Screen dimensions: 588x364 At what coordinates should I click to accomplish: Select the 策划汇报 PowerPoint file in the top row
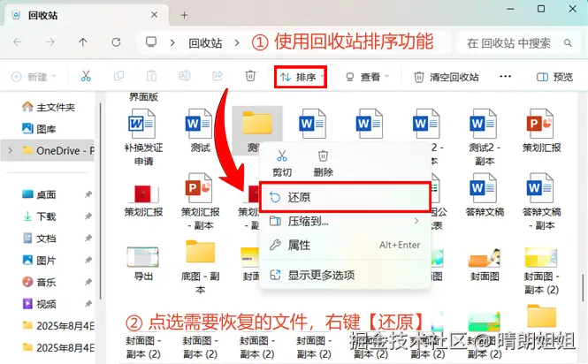click(541, 131)
